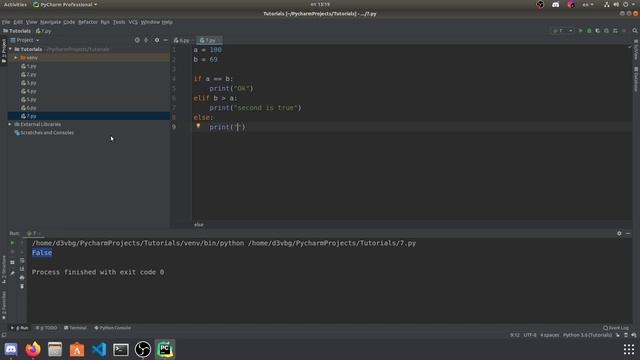Open Search Everywhere magnifier icon
The image size is (640, 360).
point(635,31)
